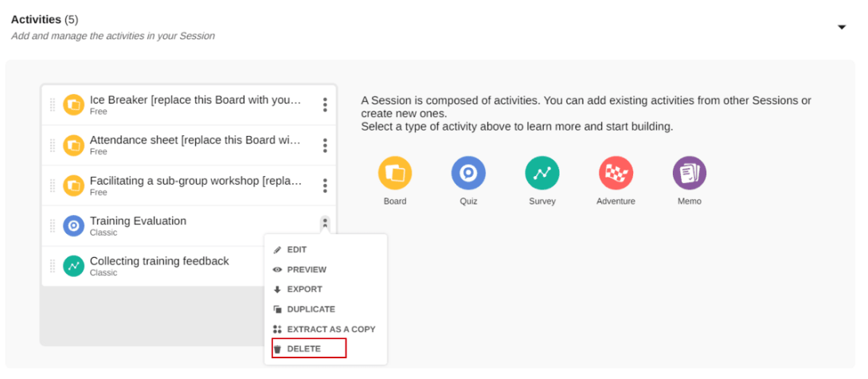Click the Board activity type icon
The image size is (868, 379).
[395, 173]
